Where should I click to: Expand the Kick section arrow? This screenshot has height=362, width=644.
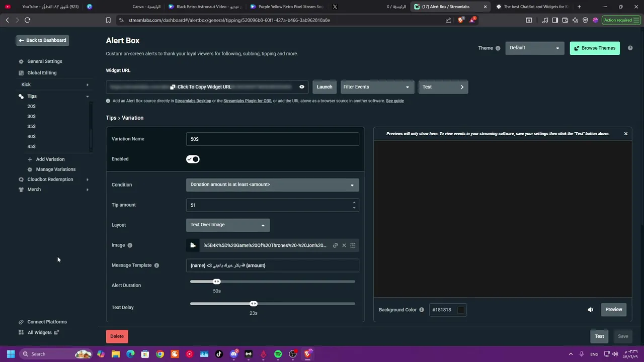[x=88, y=84]
